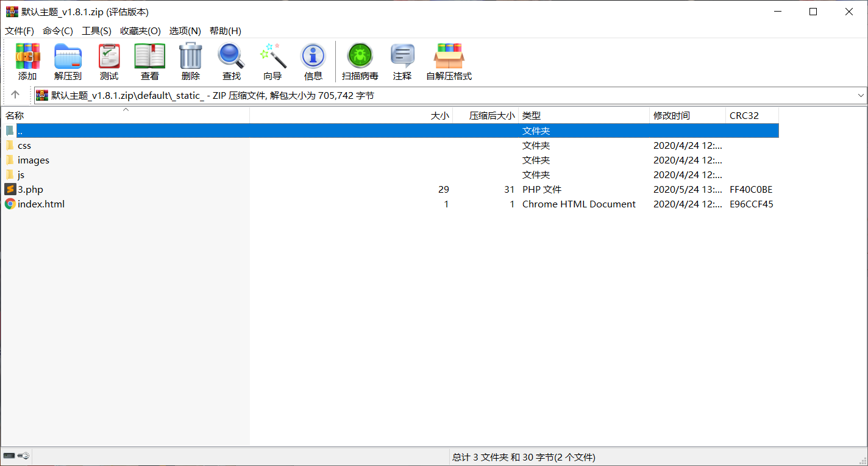Select the 3.php file entry
Image resolution: width=868 pixels, height=466 pixels.
point(29,189)
